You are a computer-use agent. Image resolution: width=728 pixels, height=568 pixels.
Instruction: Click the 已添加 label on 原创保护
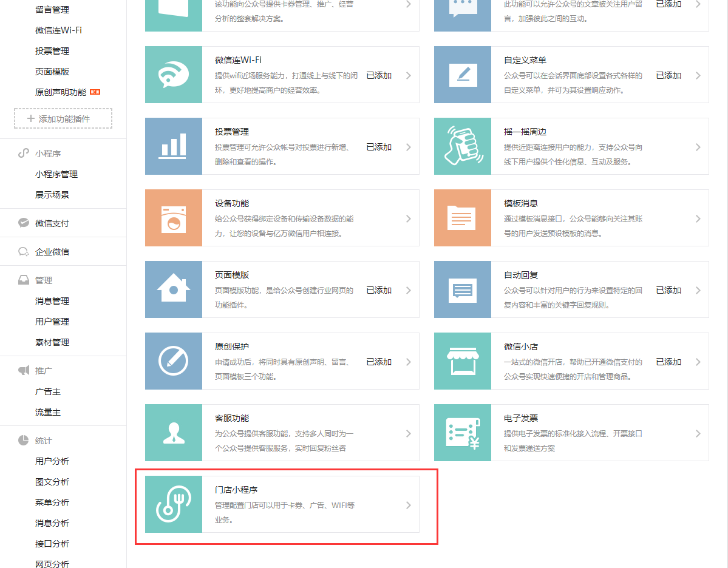click(379, 362)
